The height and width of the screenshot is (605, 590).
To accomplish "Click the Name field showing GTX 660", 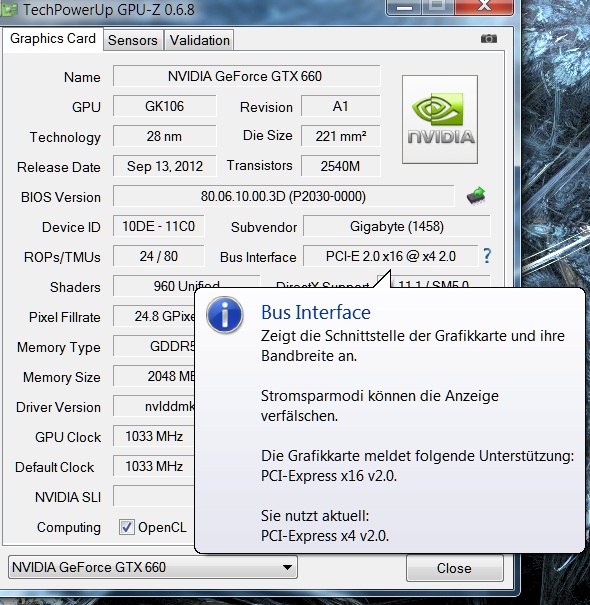I will point(246,76).
